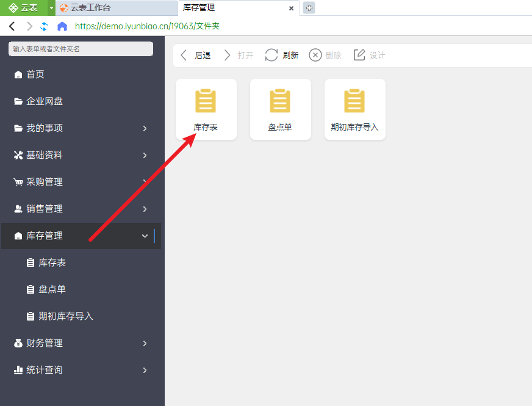The image size is (532, 406).
Task: Reload the page using blue refresh icon
Action: tap(44, 26)
